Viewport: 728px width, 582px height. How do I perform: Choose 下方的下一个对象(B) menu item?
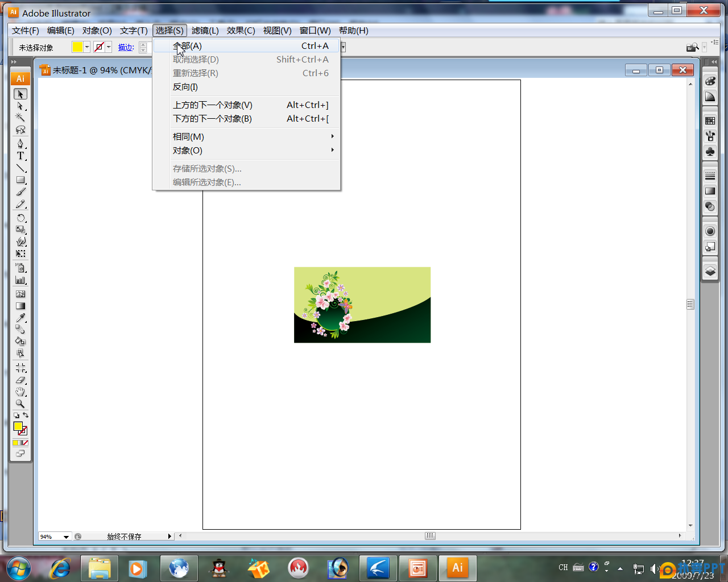[247, 119]
